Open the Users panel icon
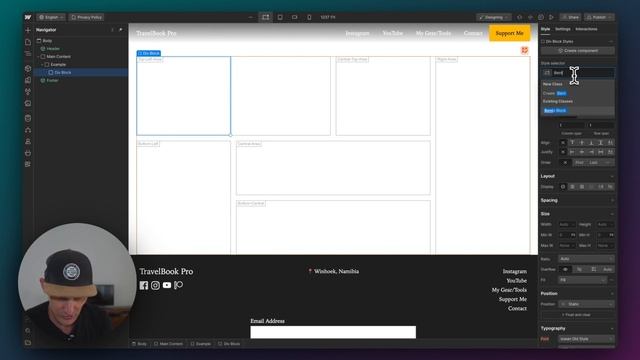640x360 pixels. pos(28,142)
